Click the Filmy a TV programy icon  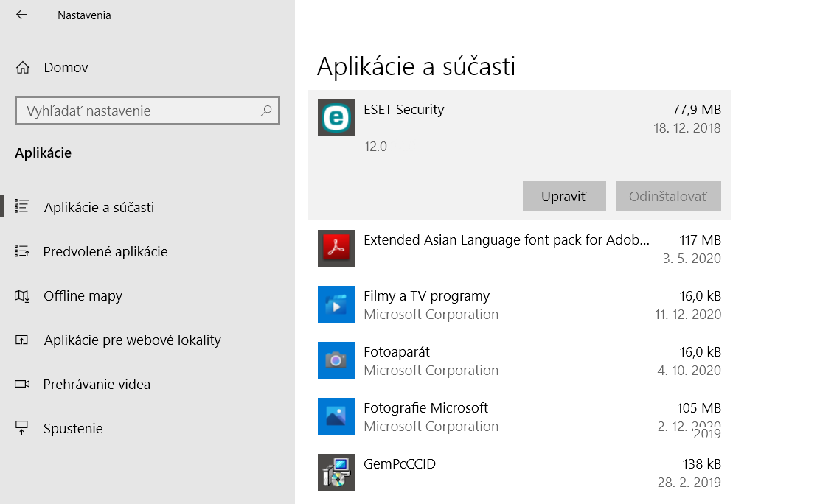point(336,304)
